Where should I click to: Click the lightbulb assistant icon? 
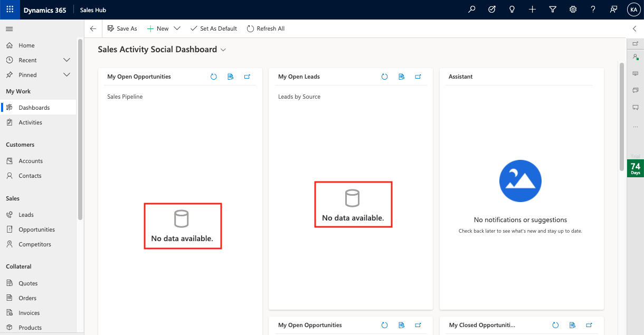[x=512, y=9]
